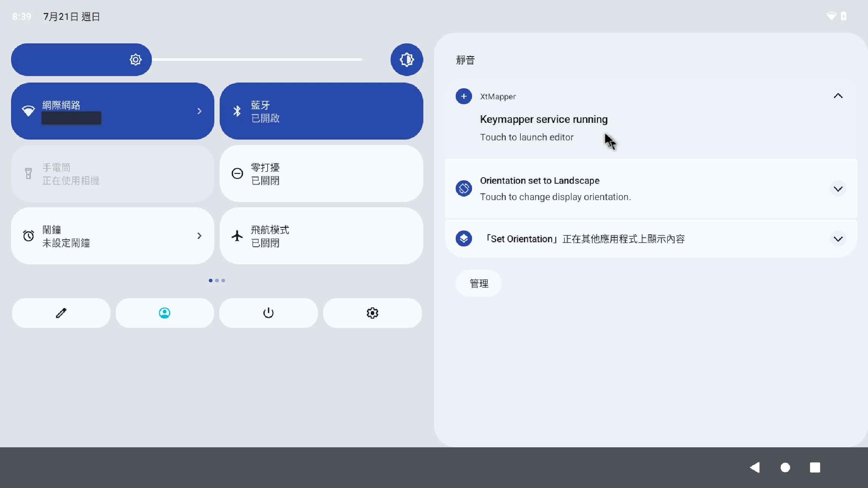Open the 網際網路 internet tile arrow
The image size is (868, 488).
[x=199, y=111]
